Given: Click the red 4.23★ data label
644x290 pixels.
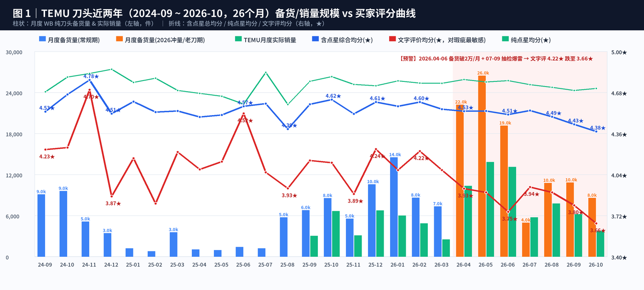Looking at the screenshot, I should point(47,157).
